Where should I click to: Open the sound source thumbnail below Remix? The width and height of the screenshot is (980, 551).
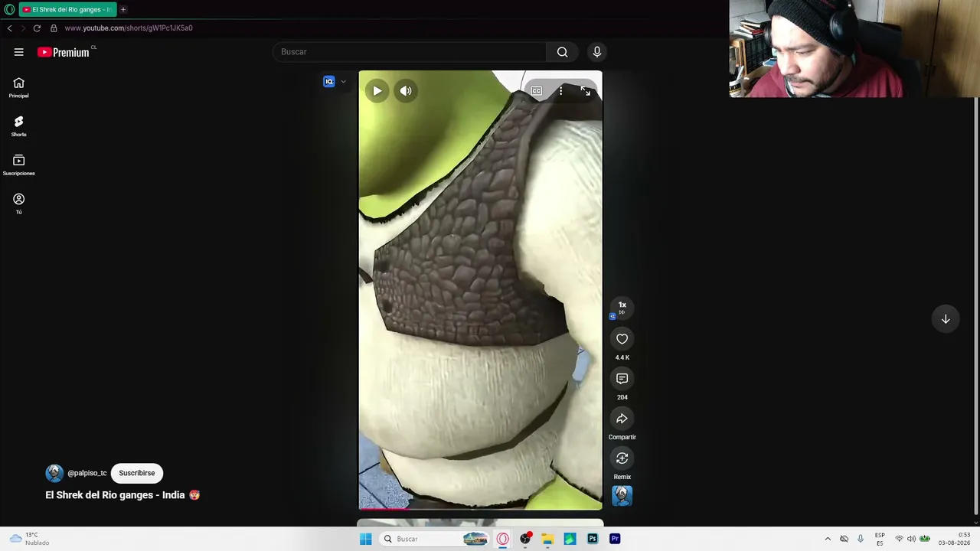622,496
